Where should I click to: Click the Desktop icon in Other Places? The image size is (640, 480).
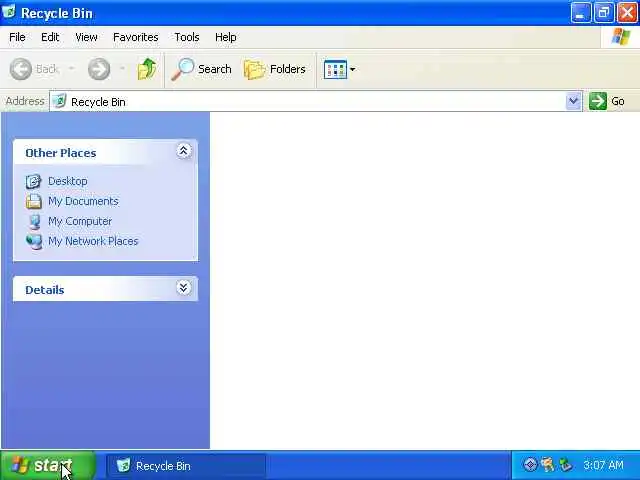point(33,181)
